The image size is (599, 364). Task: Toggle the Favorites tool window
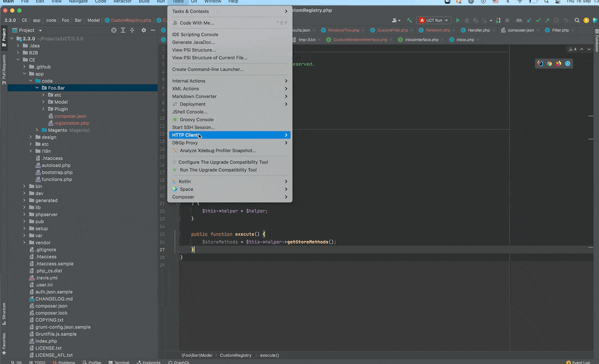pos(5,342)
